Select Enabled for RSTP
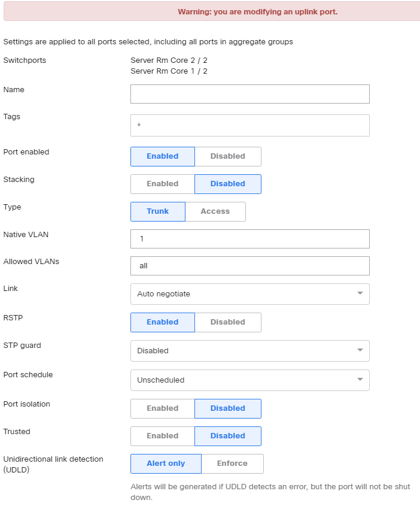Viewport: 420px width, 506px height. pos(163,322)
